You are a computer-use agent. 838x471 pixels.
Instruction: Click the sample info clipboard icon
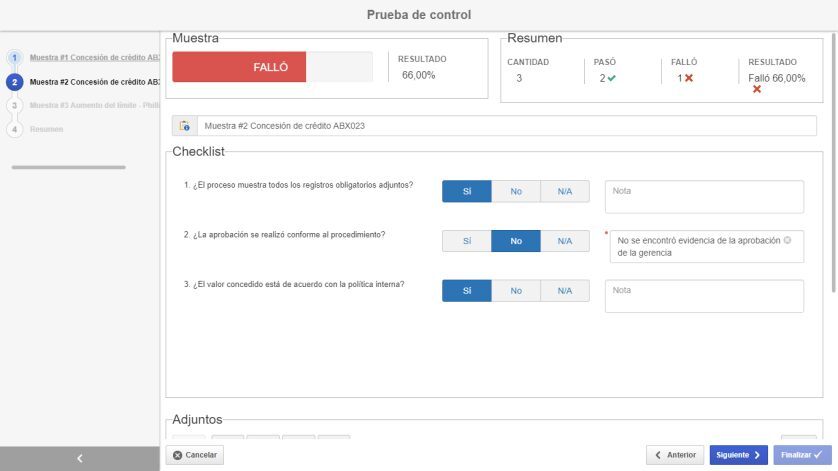click(x=184, y=126)
